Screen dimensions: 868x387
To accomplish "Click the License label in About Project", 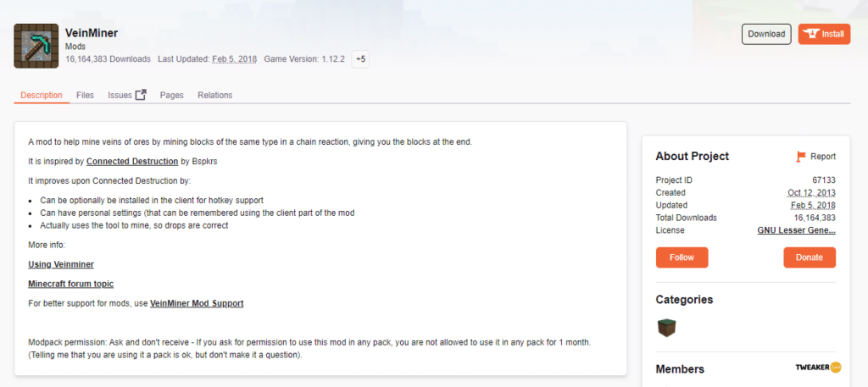I will coord(670,230).
